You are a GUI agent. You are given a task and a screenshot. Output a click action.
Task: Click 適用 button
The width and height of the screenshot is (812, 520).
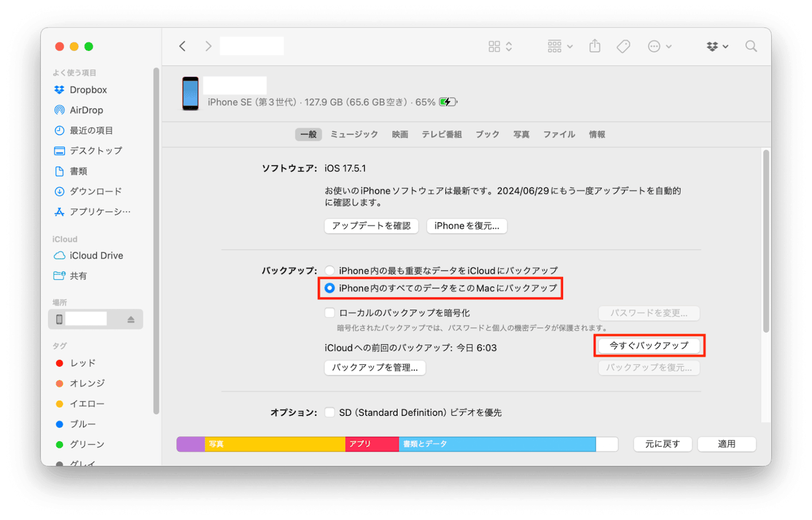[727, 444]
